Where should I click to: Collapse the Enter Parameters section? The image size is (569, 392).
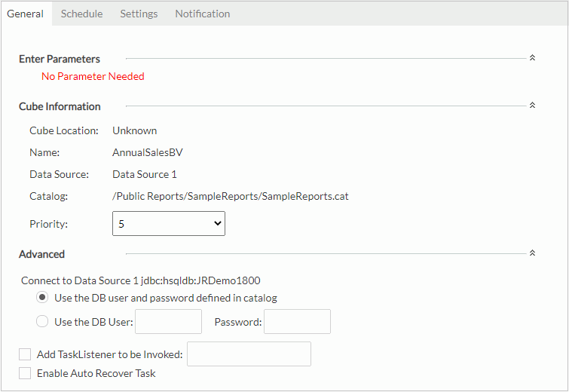532,58
